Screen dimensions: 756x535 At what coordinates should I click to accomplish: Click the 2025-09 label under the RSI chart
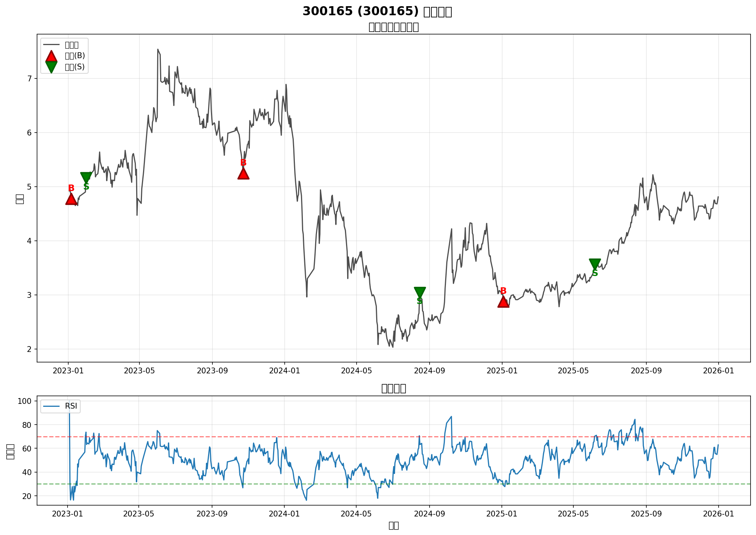[646, 514]
